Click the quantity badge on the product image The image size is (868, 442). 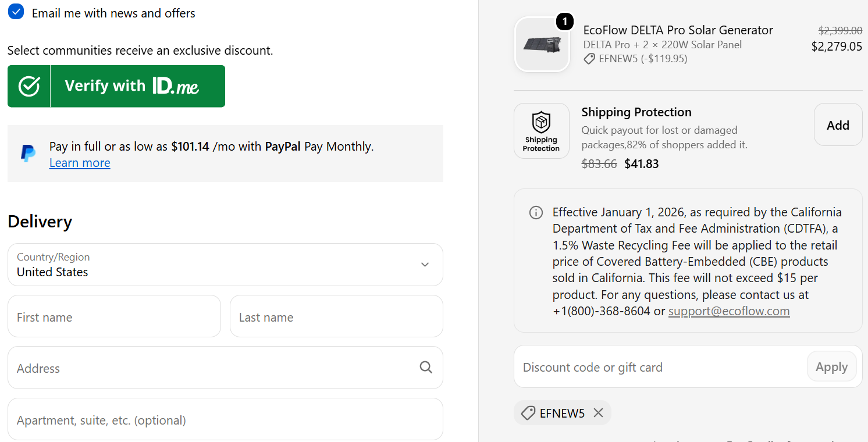[x=565, y=22]
